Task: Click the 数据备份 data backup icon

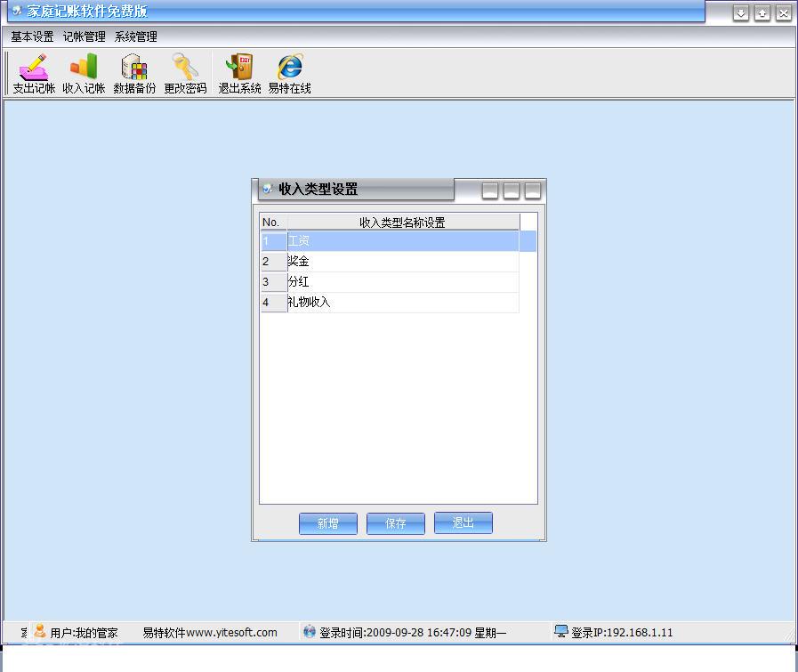Action: point(134,73)
